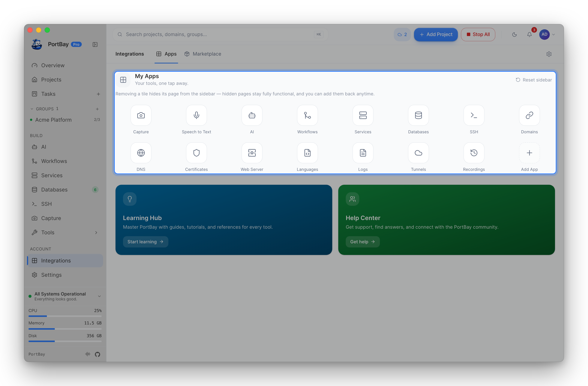The width and height of the screenshot is (588, 386).
Task: Click the Add App plus tile
Action: 529,153
